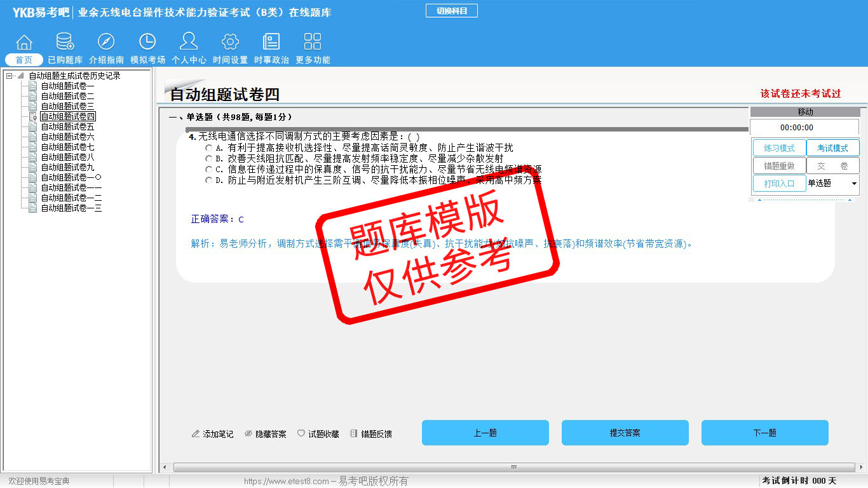Click the 一、单选题 section heading

(231, 118)
